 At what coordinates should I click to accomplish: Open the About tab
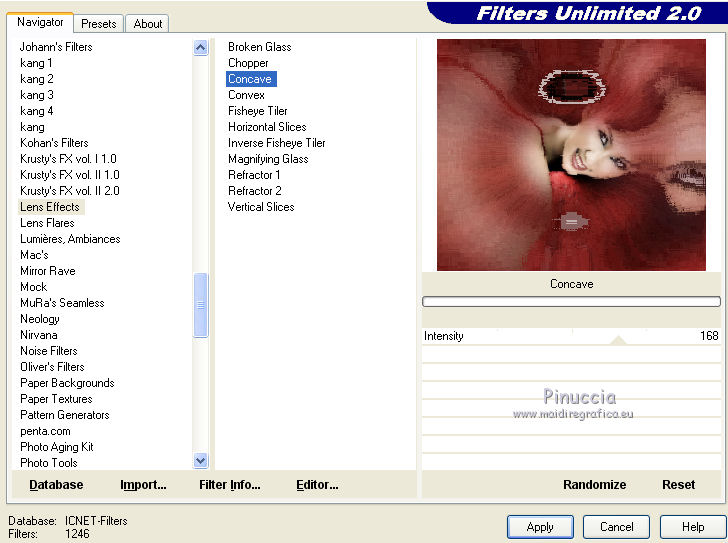pyautogui.click(x=148, y=24)
